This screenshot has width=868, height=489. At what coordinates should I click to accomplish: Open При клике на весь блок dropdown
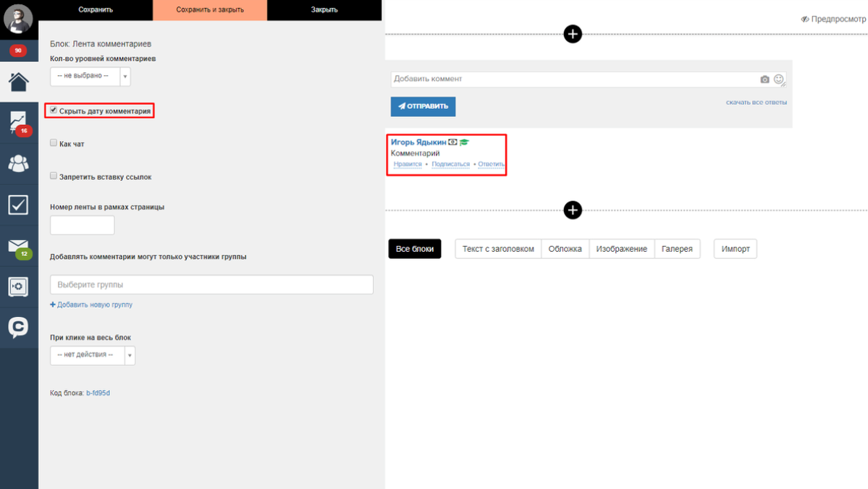(x=93, y=355)
